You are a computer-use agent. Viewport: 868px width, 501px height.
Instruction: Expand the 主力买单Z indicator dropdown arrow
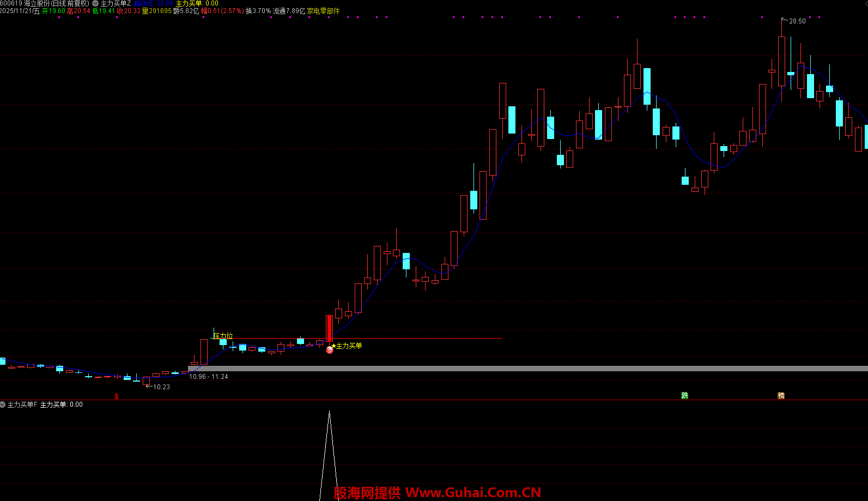[95, 3]
